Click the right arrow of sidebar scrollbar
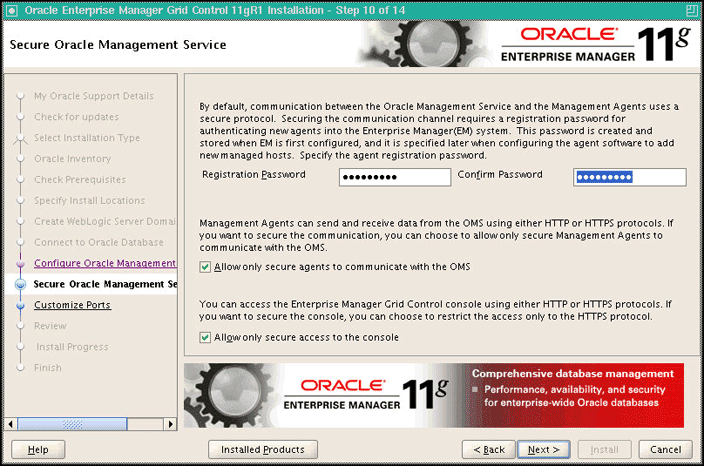 coord(170,424)
